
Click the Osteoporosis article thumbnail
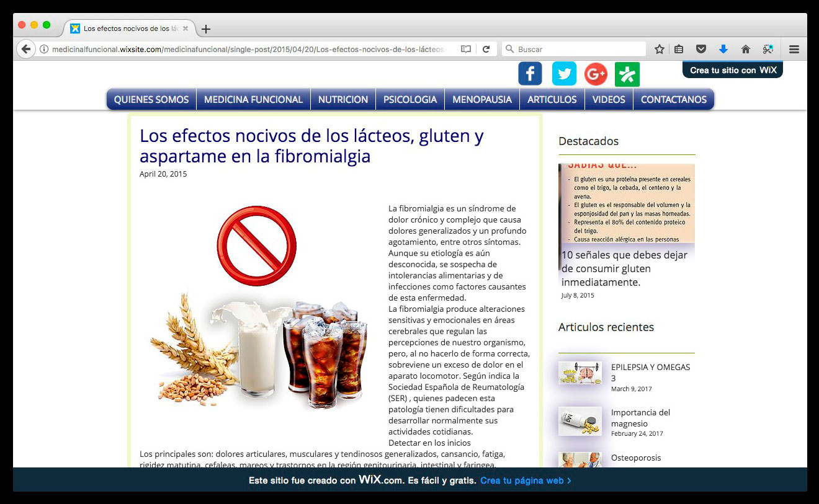coord(580,460)
